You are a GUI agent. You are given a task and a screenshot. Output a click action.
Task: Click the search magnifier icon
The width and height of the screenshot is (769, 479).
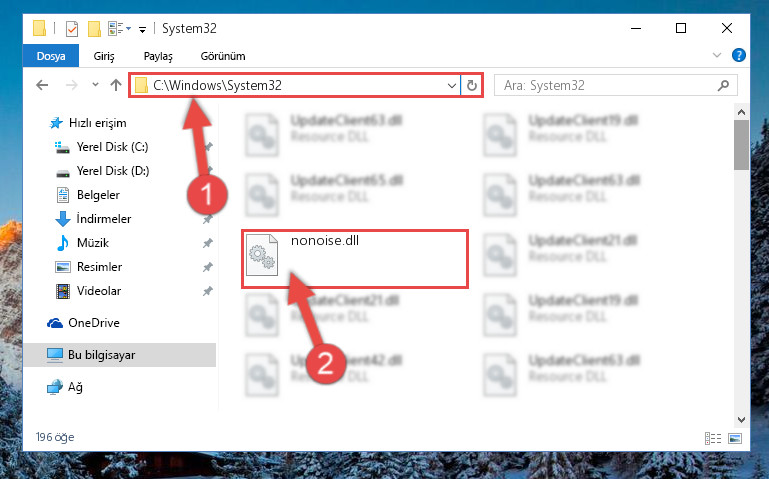pos(723,85)
